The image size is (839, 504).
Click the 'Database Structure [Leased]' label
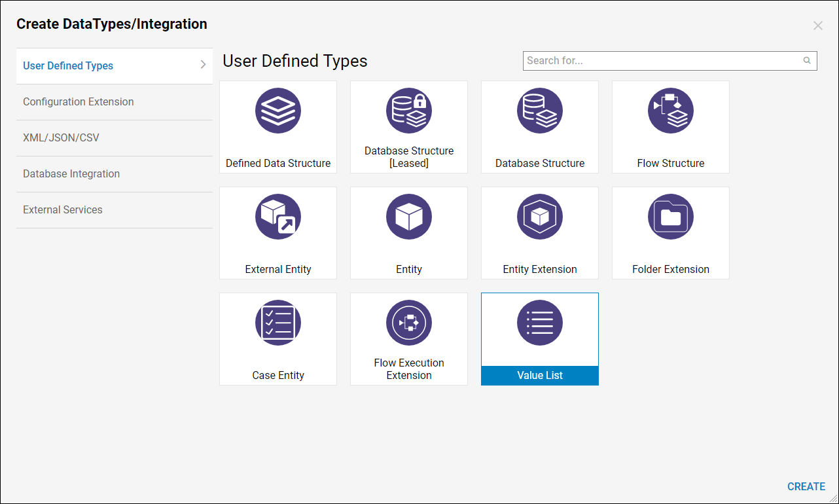(409, 157)
